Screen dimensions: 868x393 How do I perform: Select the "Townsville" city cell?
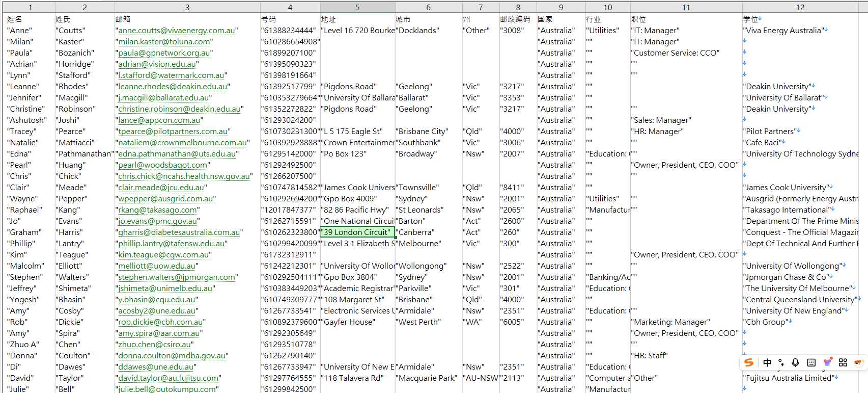pos(429,188)
